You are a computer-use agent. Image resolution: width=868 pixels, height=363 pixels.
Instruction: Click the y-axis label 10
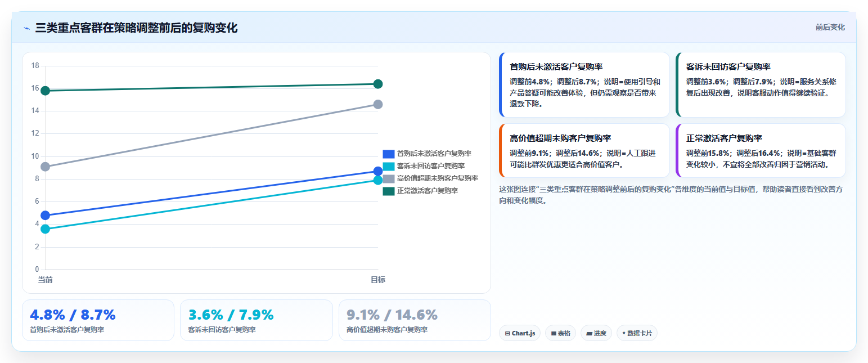point(35,156)
